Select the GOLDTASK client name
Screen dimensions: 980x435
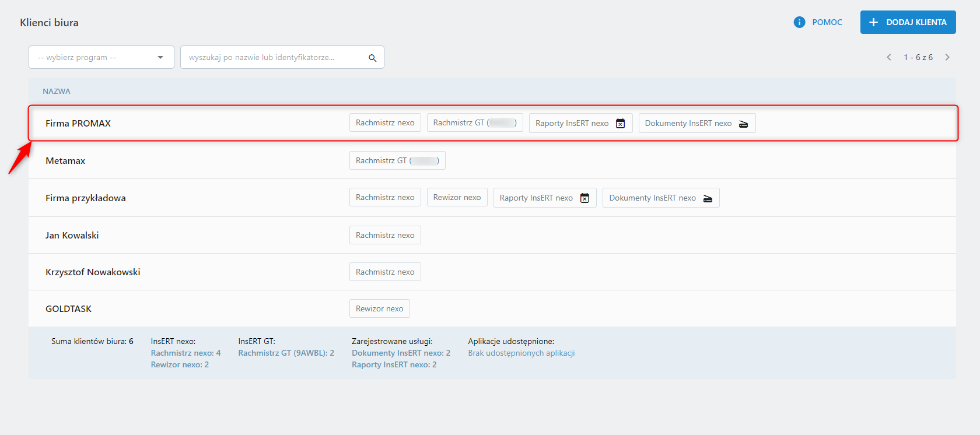click(x=69, y=308)
